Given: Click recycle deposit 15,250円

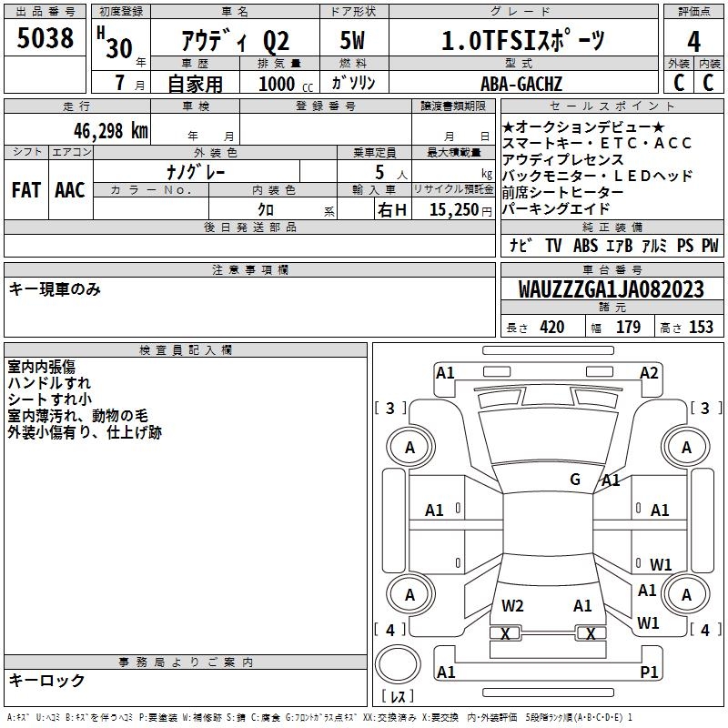Looking at the screenshot, I should pos(460,210).
